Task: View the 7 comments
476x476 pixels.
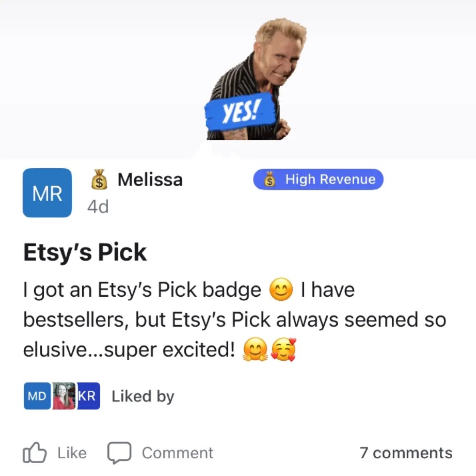Action: point(406,453)
